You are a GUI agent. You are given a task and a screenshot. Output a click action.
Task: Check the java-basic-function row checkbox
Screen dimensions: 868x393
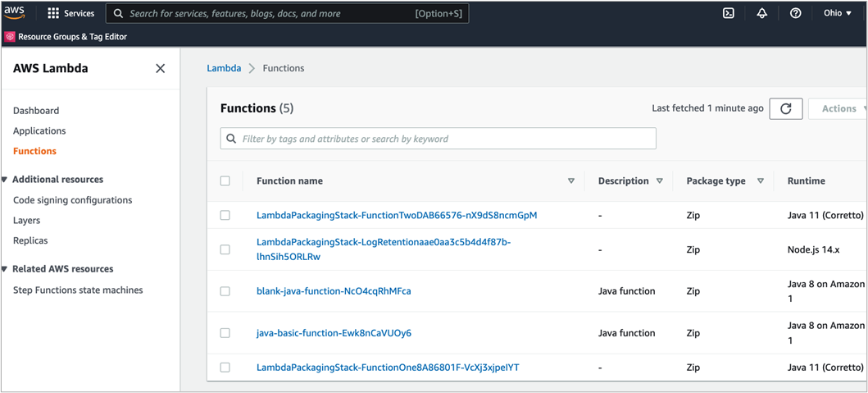225,333
